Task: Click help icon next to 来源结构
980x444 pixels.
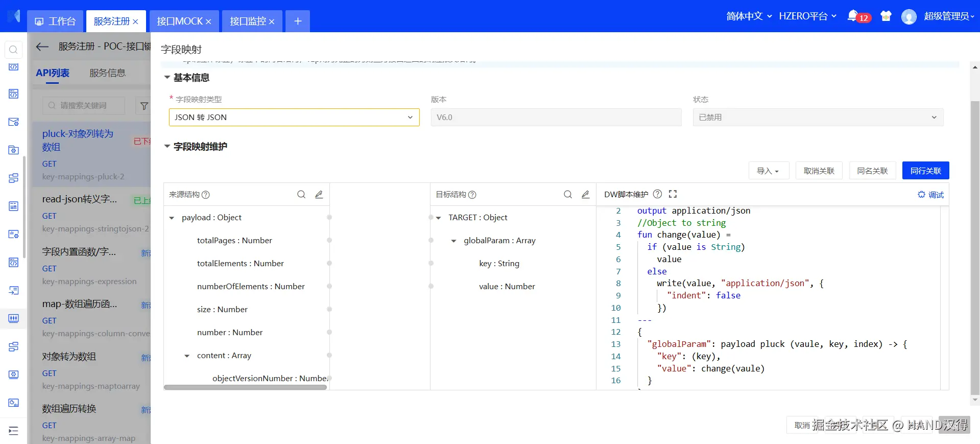Action: [206, 195]
